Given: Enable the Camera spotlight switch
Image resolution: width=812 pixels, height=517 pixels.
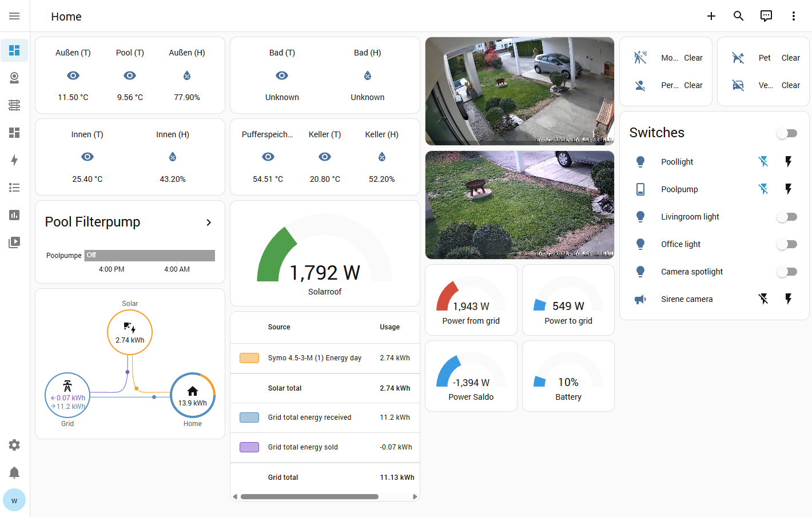Looking at the screenshot, I should (x=787, y=272).
